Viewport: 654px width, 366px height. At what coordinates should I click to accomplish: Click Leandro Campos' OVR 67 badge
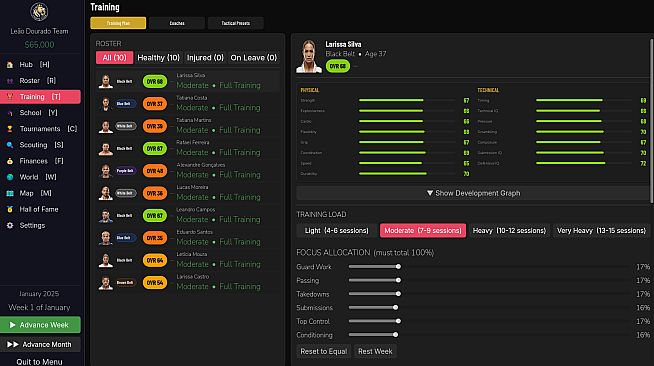coord(155,216)
